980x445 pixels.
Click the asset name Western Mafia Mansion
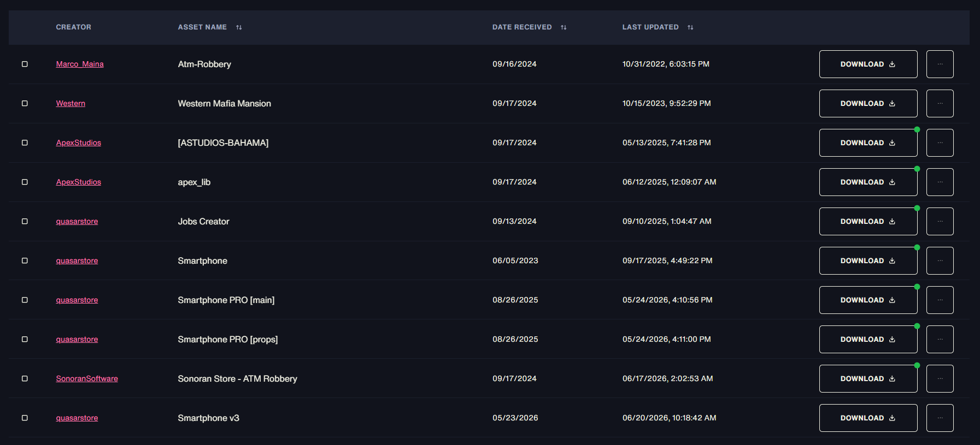[x=225, y=103]
